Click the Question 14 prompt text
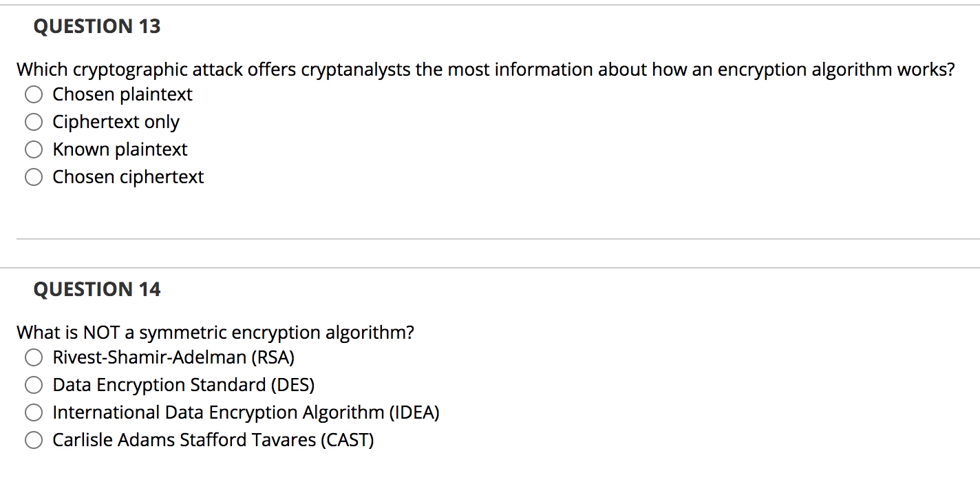 pyautogui.click(x=215, y=333)
